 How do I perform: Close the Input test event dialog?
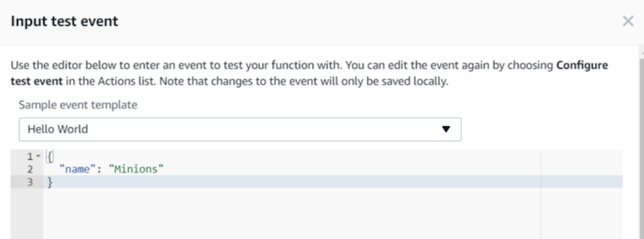click(628, 21)
